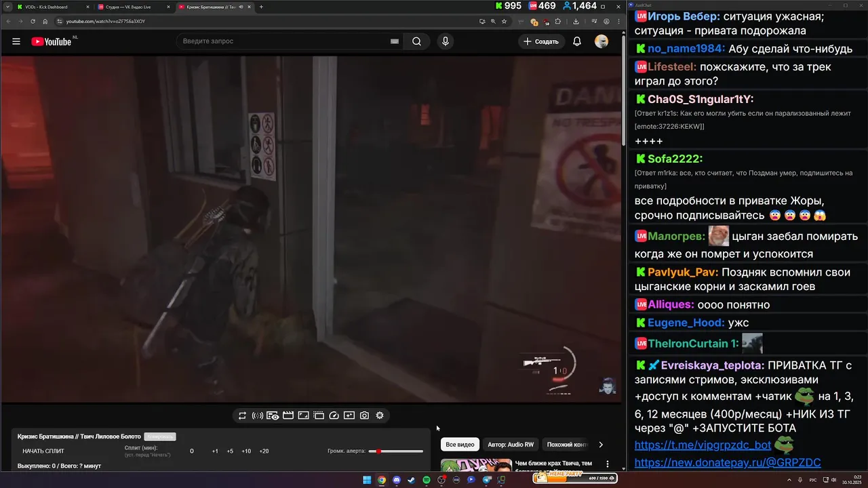Open the recommended video thumbnail
The width and height of the screenshot is (868, 488).
click(x=476, y=465)
